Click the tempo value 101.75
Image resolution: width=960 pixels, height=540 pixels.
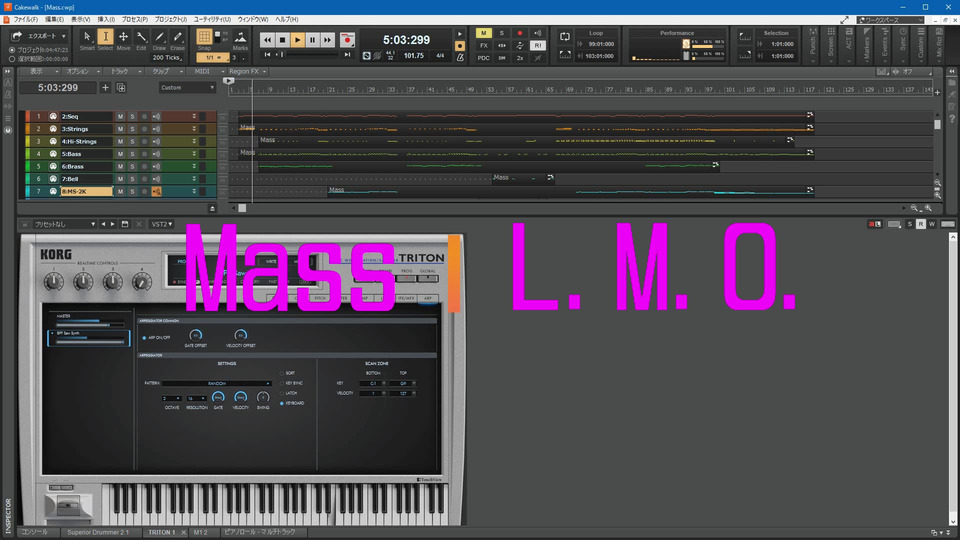point(414,56)
